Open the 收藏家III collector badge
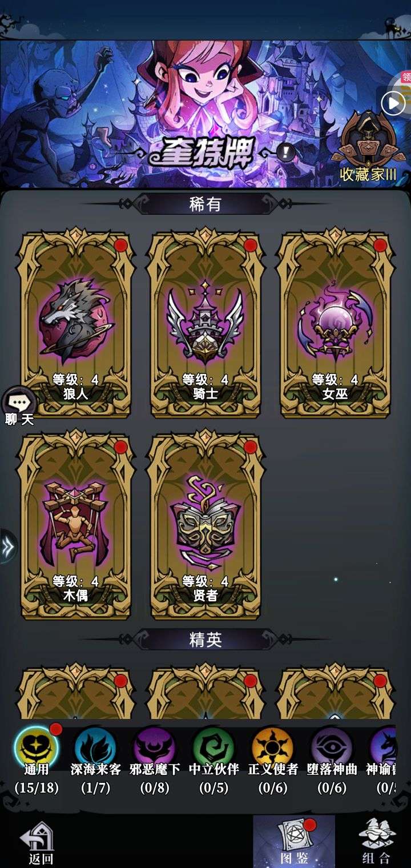The image size is (411, 868). (x=368, y=147)
